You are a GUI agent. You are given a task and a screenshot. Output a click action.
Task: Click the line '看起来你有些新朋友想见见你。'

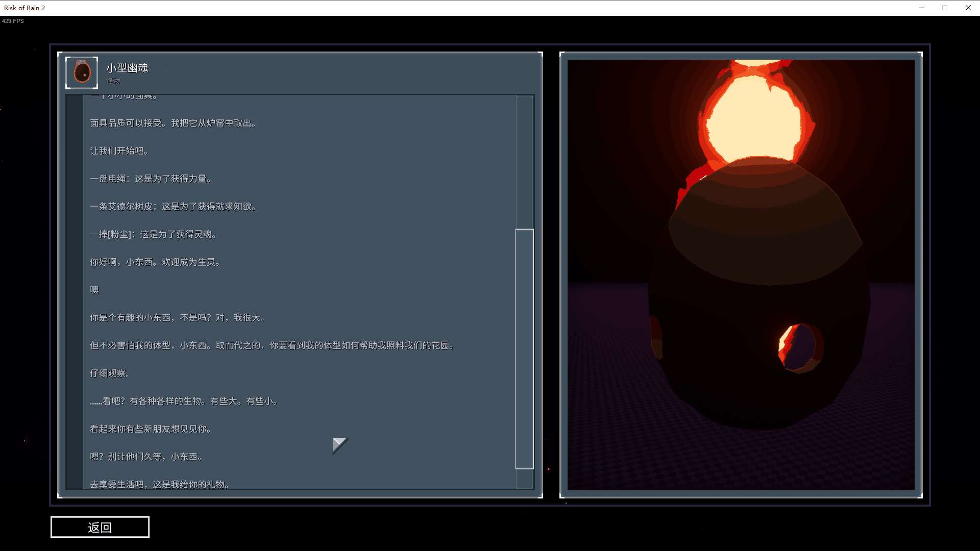(152, 429)
